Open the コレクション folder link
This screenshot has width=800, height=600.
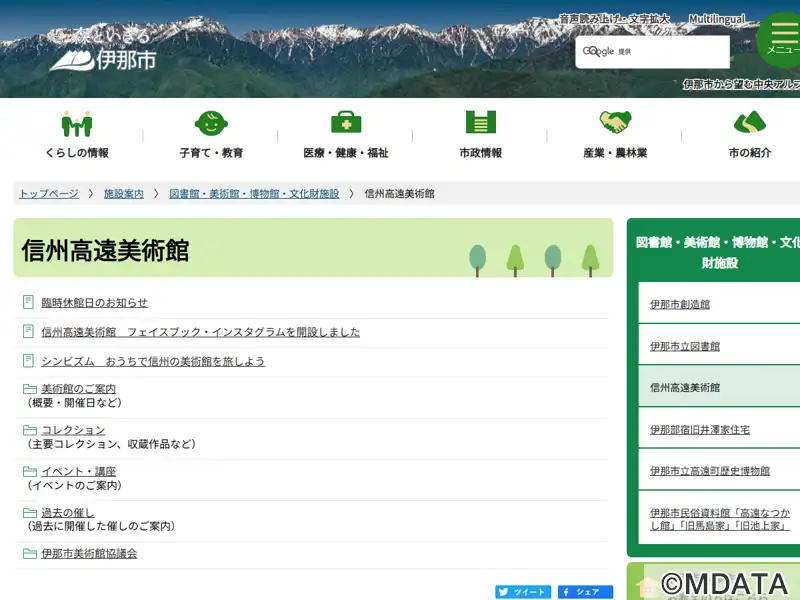73,430
